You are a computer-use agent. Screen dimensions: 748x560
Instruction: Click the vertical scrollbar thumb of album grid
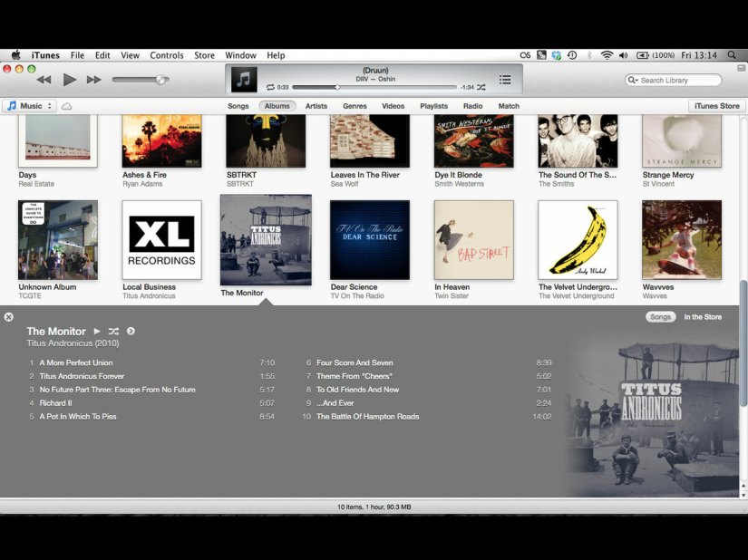point(743,343)
